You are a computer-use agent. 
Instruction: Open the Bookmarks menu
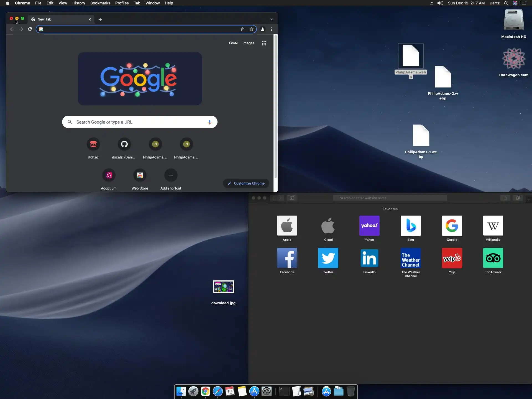(100, 3)
